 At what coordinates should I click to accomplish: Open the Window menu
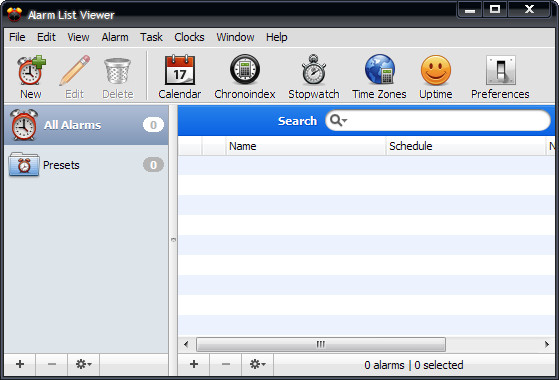(x=235, y=37)
